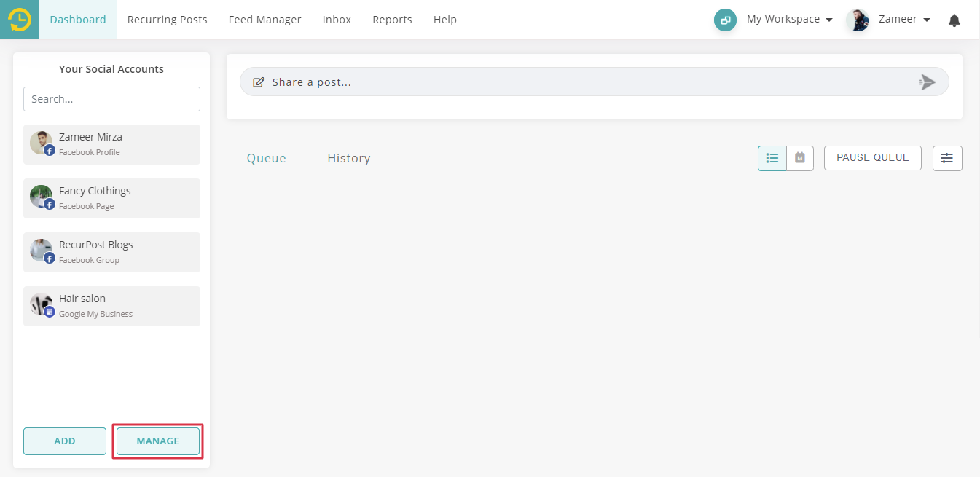Switch to monthly calendar view
Viewport: 980px width, 477px height.
pos(800,158)
